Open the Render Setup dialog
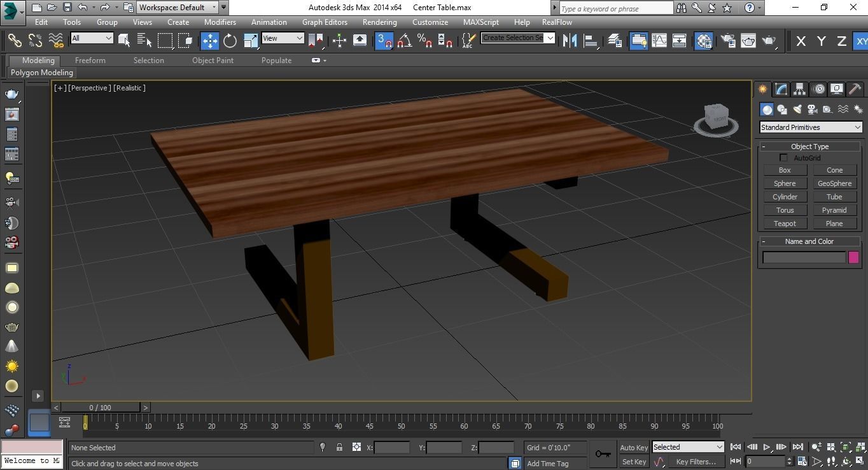This screenshot has height=470, width=868. (x=727, y=41)
